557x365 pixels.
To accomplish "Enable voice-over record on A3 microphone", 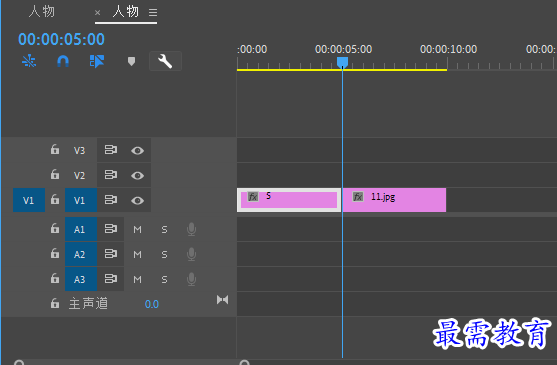I will click(x=191, y=279).
